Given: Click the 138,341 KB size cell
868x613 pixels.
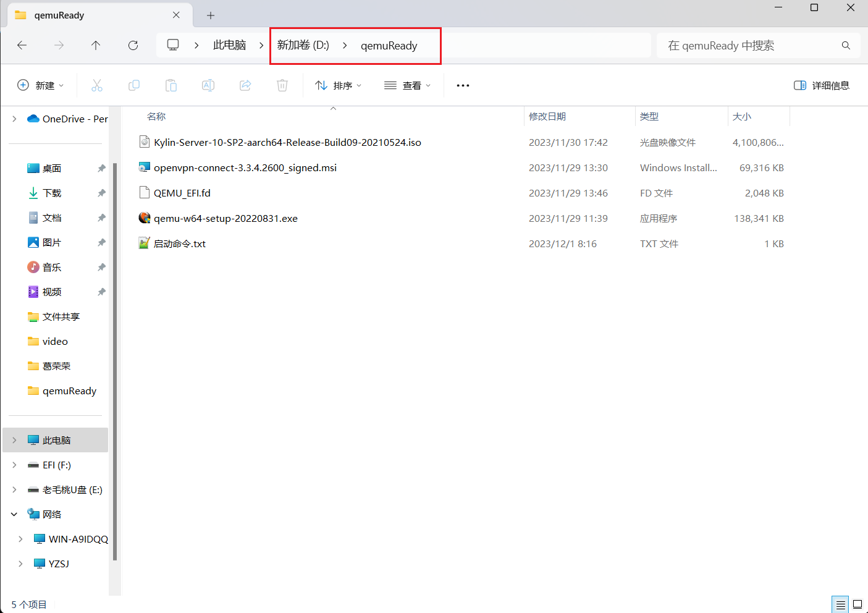Looking at the screenshot, I should tap(759, 218).
